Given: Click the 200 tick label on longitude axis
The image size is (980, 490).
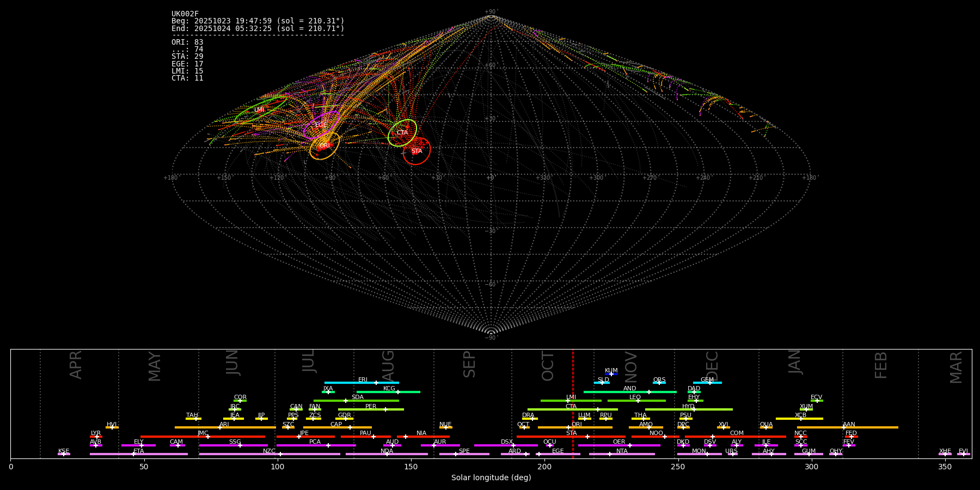Looking at the screenshot, I should click(x=544, y=467).
